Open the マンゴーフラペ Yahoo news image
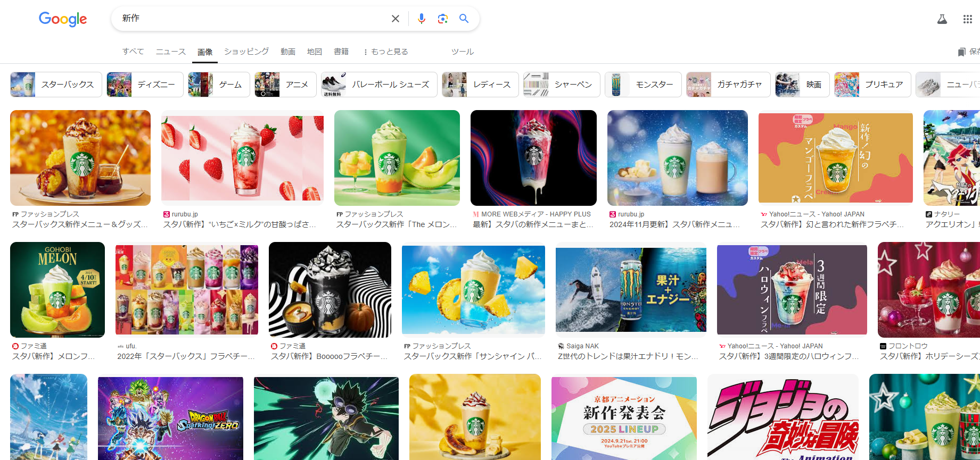Viewport: 980px width, 460px height. (x=836, y=158)
